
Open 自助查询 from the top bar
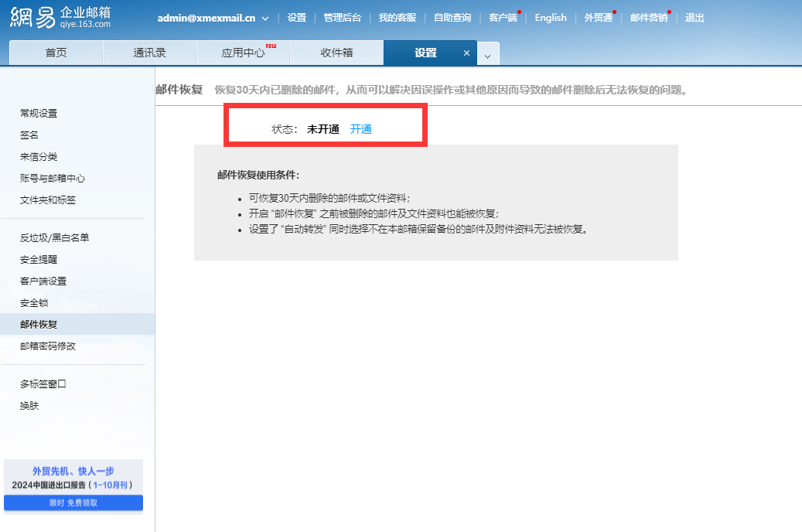(452, 17)
